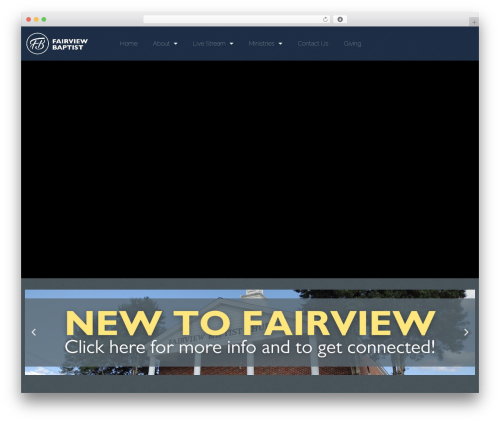
Task: Click the browser reload icon
Action: (x=325, y=20)
